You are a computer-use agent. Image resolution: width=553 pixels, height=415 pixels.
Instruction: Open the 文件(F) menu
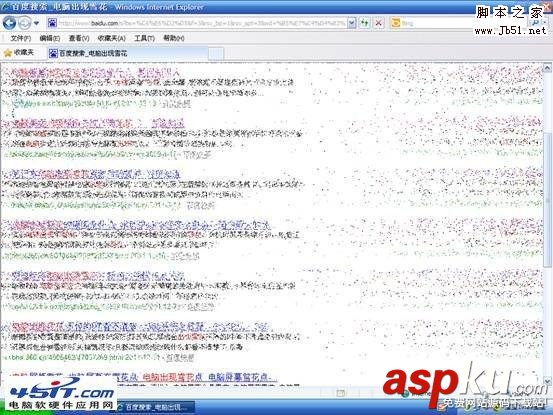(21, 38)
